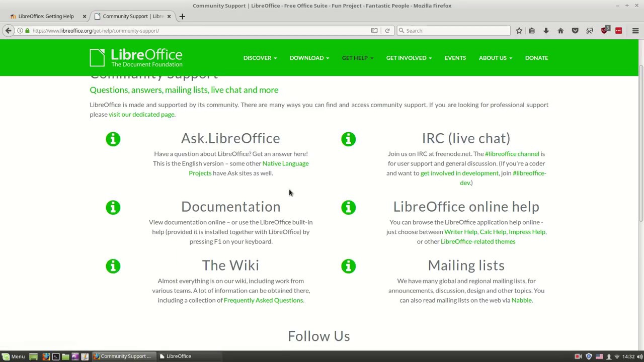Screen dimensions: 644x362
Task: Open the Pocket icon in the toolbar
Action: click(x=575, y=31)
